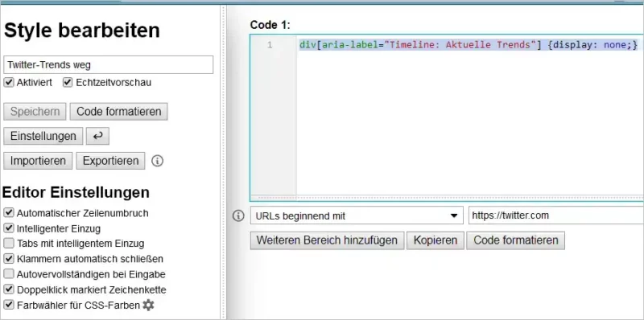644x320 pixels.
Task: Open Einstellungen
Action: point(43,136)
